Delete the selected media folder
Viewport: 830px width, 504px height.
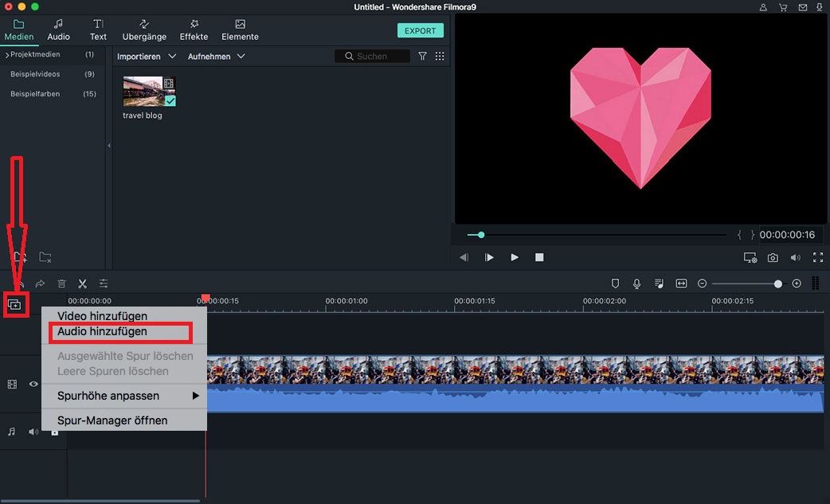pos(45,257)
